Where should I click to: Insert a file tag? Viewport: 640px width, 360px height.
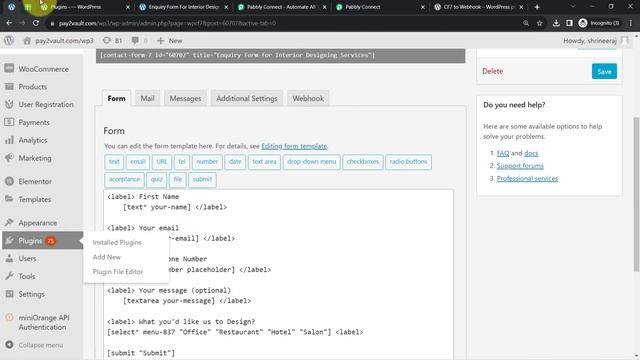click(178, 180)
